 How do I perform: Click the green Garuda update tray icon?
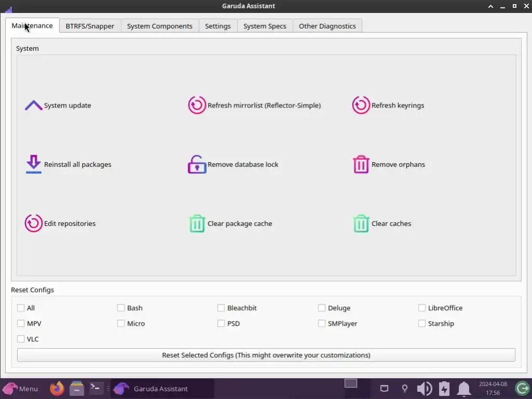tap(522, 389)
